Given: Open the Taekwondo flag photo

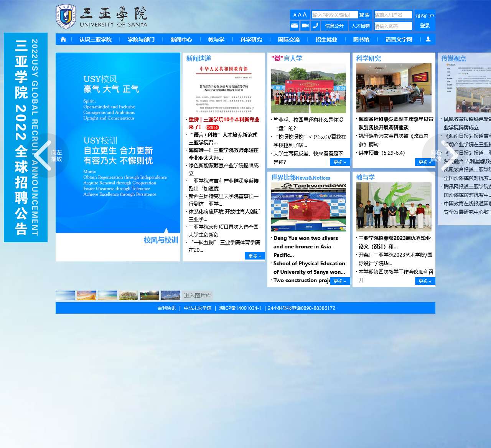Looking at the screenshot, I should pyautogui.click(x=308, y=207).
